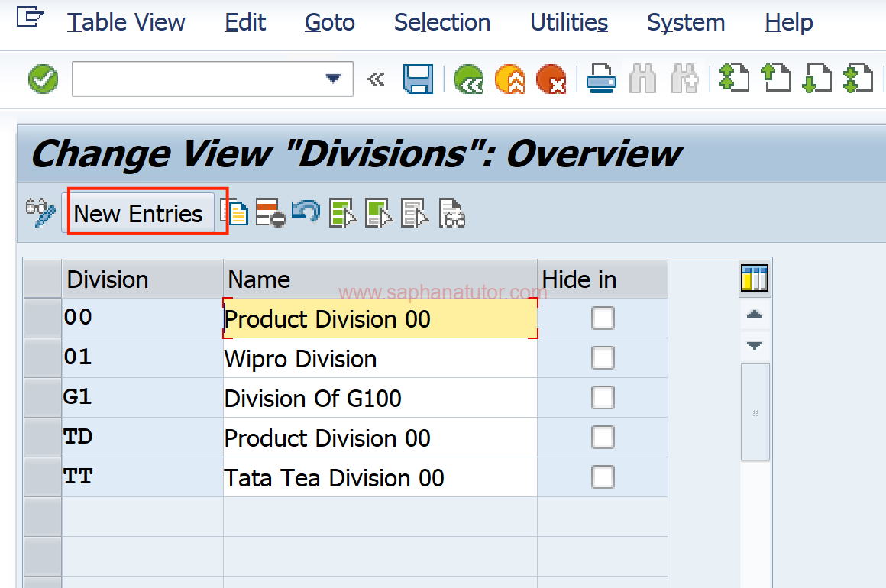Click the Copy As icon

click(234, 212)
